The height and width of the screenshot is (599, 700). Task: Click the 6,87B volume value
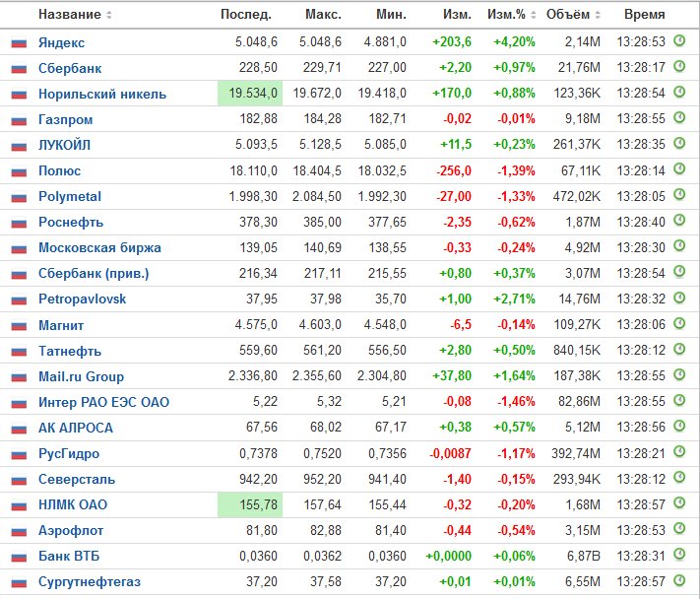pos(584,557)
